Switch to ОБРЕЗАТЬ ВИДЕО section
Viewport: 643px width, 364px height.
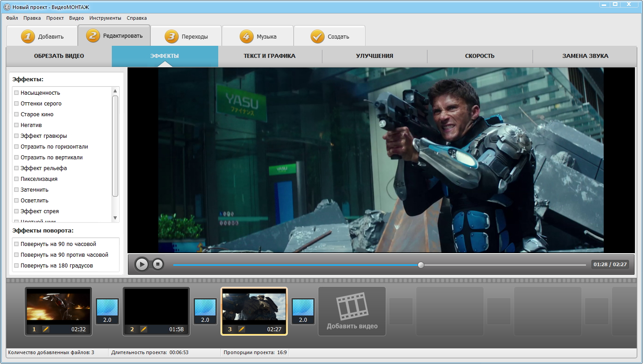tap(59, 56)
